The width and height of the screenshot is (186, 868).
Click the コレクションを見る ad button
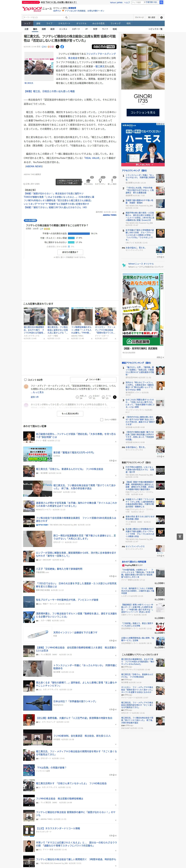click(x=143, y=113)
